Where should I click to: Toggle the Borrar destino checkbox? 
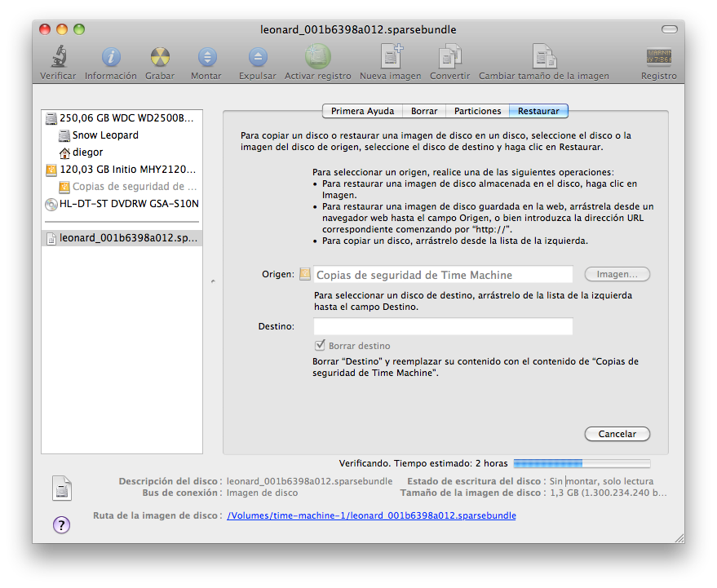pos(320,345)
